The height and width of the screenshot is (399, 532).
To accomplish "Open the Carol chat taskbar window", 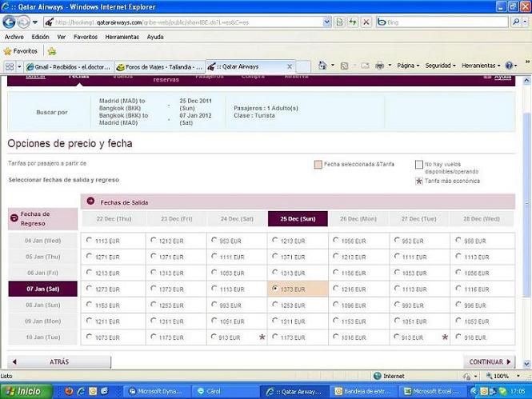I will (226, 391).
